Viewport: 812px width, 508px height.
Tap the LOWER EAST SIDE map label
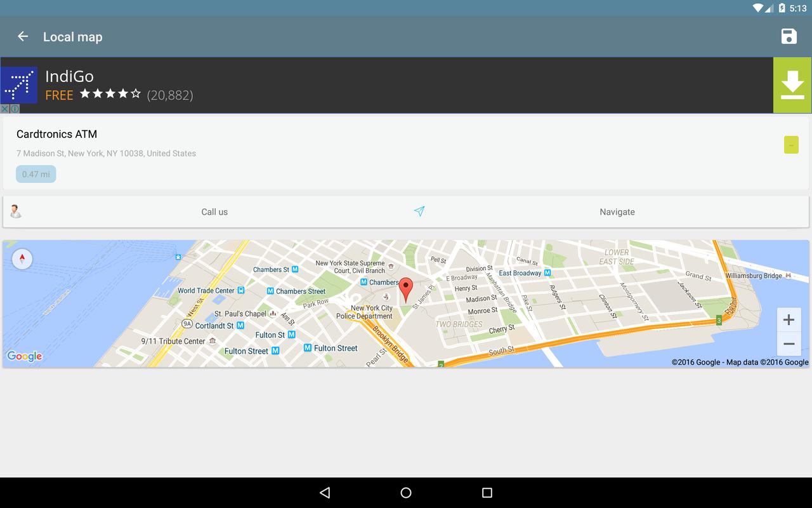coord(617,257)
